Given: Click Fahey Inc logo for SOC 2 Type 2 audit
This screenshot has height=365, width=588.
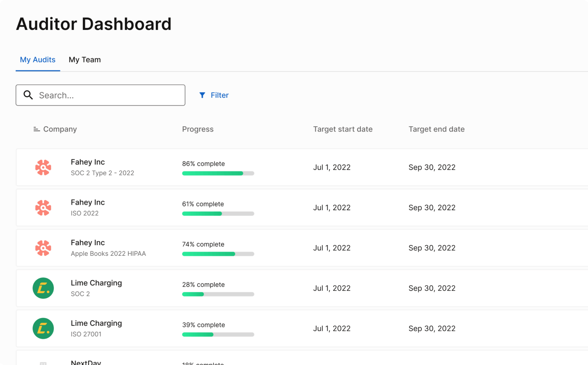Looking at the screenshot, I should [43, 167].
